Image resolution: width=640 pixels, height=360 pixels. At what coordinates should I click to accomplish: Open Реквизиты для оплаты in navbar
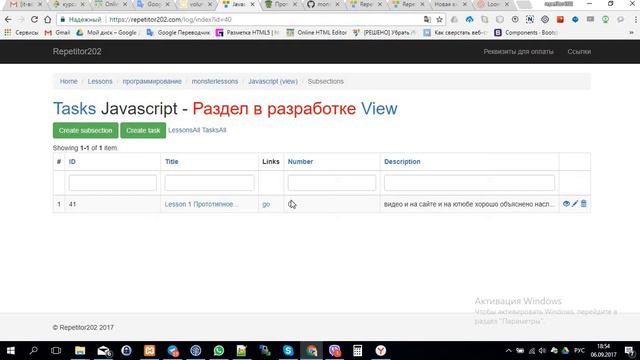518,51
